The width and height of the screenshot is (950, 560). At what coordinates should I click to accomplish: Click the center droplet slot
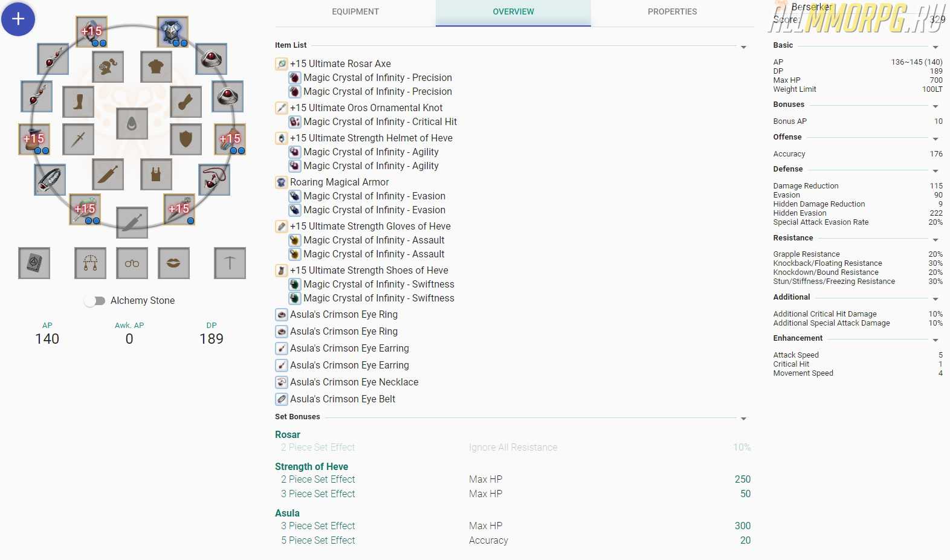132,124
